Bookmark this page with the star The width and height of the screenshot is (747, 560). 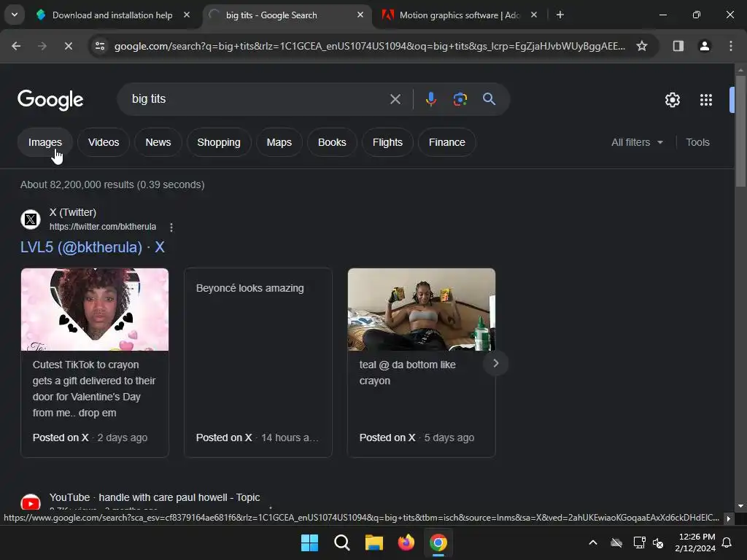[642, 46]
